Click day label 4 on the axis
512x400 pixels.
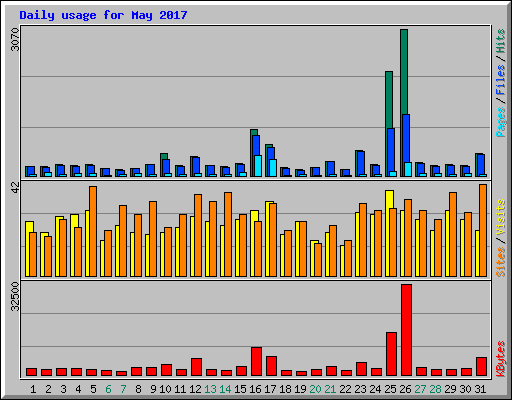click(78, 389)
